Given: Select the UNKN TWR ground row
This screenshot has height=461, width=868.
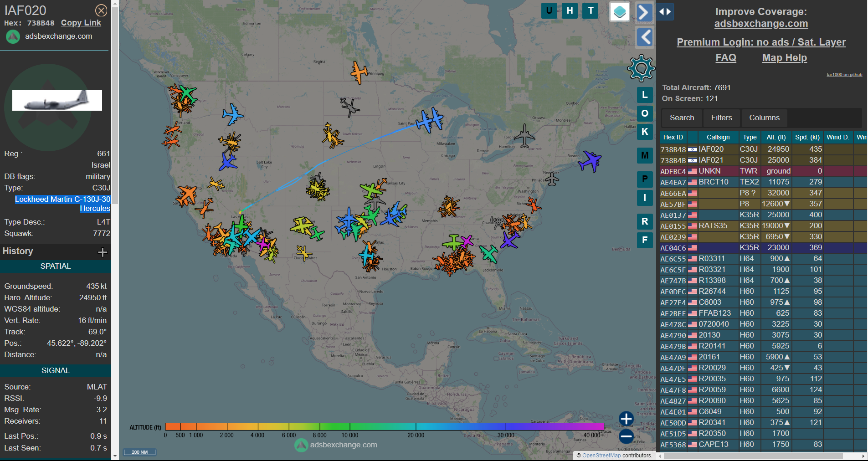Looking at the screenshot, I should point(764,171).
